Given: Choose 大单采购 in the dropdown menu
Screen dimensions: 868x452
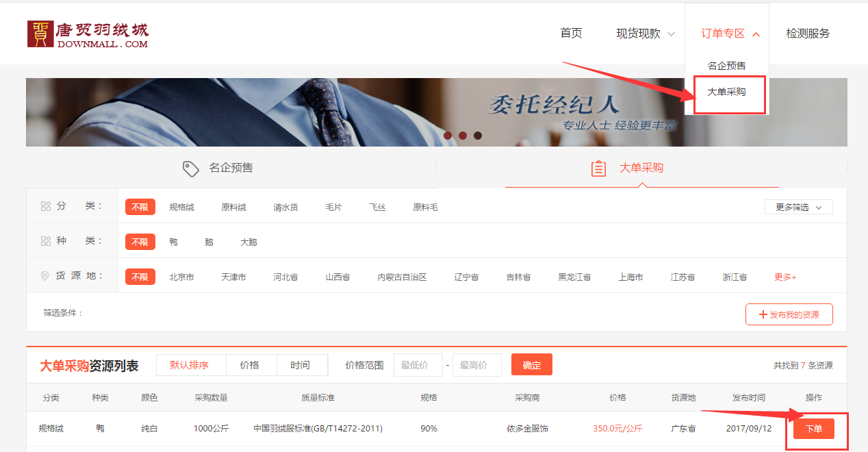Looking at the screenshot, I should pos(726,92).
